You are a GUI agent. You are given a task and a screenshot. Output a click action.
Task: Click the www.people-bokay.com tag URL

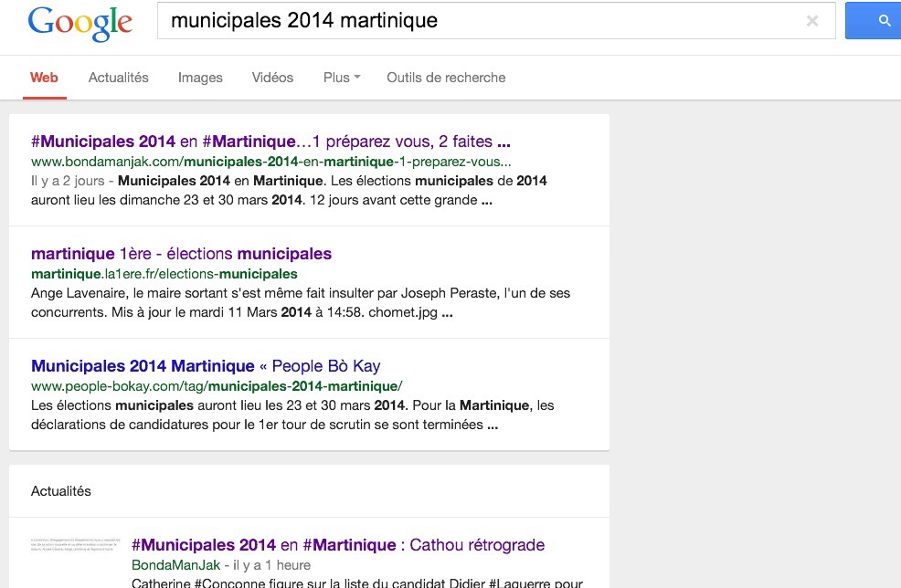[217, 386]
